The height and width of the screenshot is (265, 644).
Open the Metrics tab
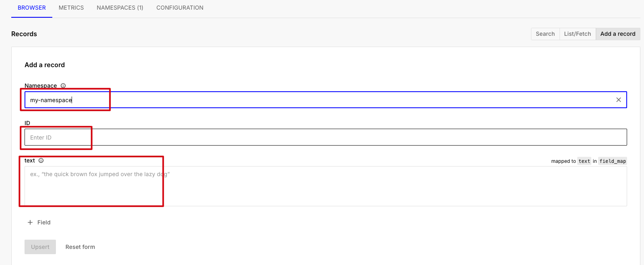pos(71,8)
